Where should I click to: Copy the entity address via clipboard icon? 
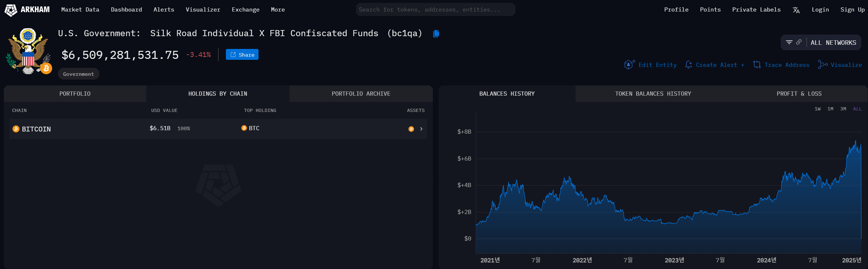[x=436, y=33]
